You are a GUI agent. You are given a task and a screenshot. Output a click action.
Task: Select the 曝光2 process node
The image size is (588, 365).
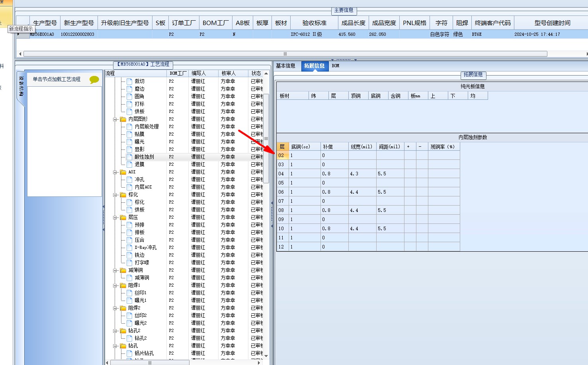141,323
